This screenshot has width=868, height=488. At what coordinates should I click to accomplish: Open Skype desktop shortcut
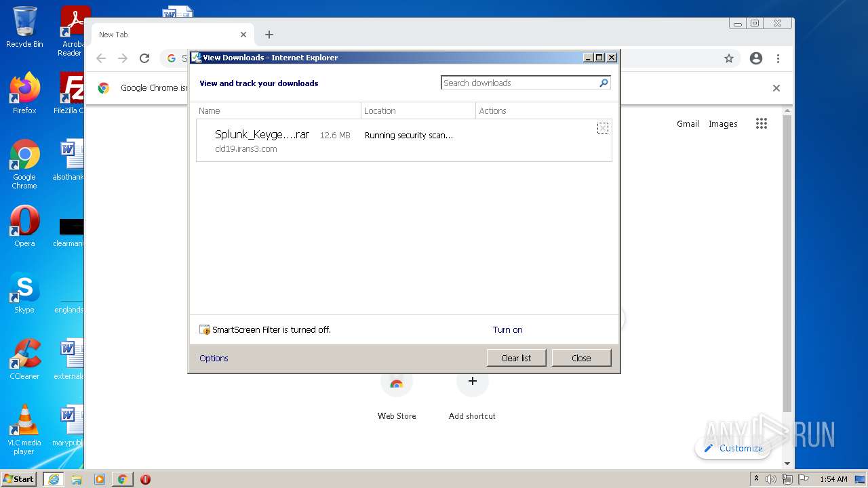coord(24,293)
